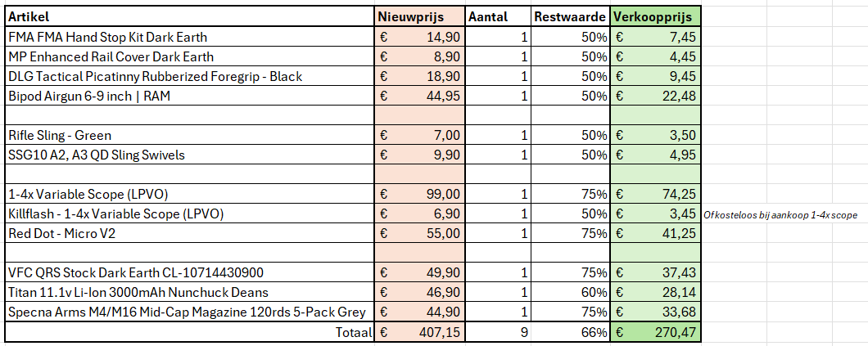
Task: Select the total Verkoopprijs 270,47 cell
Action: pyautogui.click(x=656, y=333)
